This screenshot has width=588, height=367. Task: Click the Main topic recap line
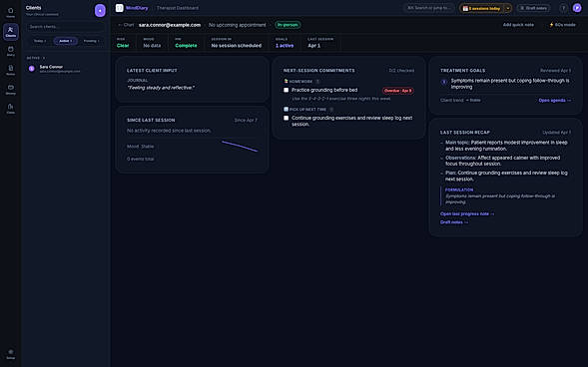506,146
